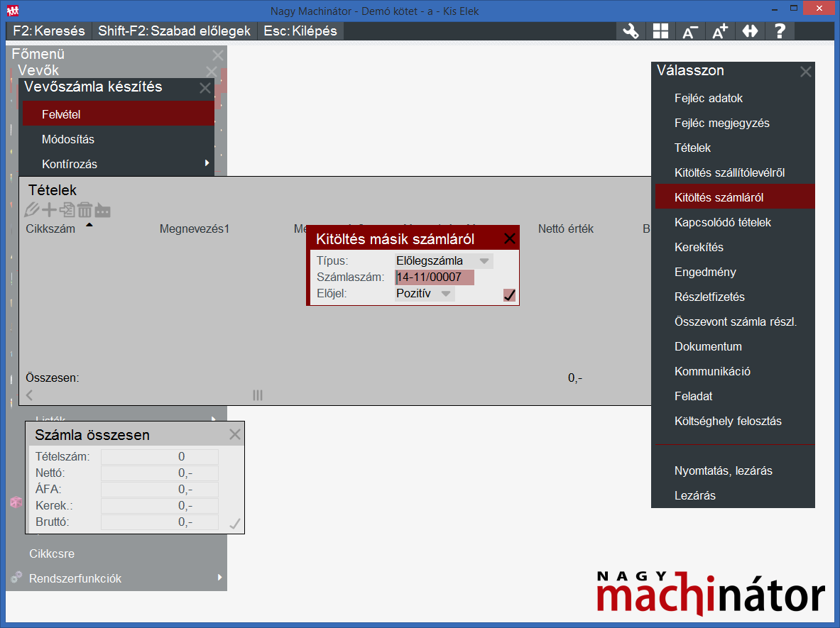This screenshot has width=840, height=628.
Task: Close the Válasszon panel
Action: point(805,72)
